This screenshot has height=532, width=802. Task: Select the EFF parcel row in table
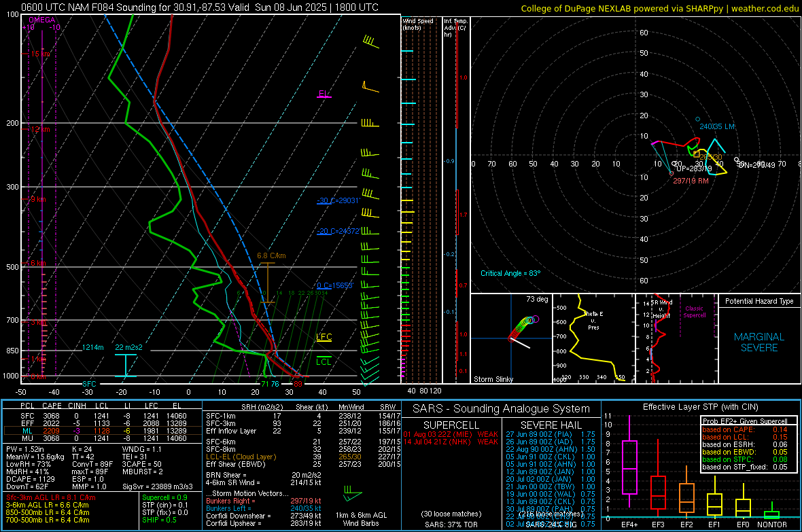pos(103,423)
